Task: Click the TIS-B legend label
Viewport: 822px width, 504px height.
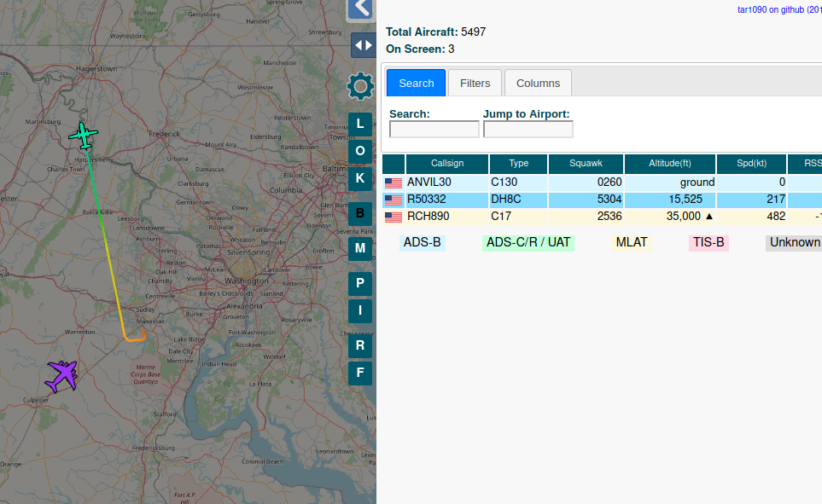Action: (708, 242)
